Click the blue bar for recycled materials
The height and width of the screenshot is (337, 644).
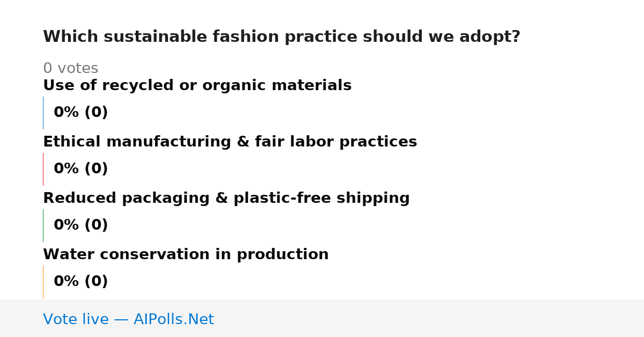tap(43, 113)
